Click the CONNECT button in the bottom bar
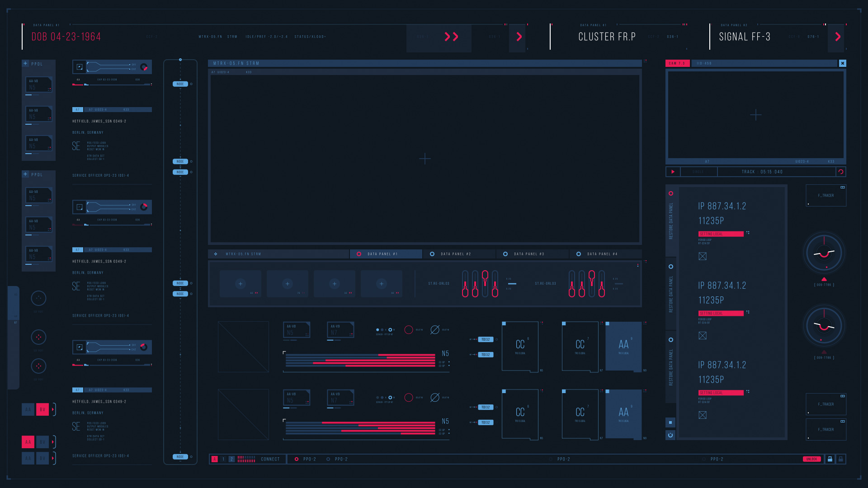The width and height of the screenshot is (868, 488). 270,459
